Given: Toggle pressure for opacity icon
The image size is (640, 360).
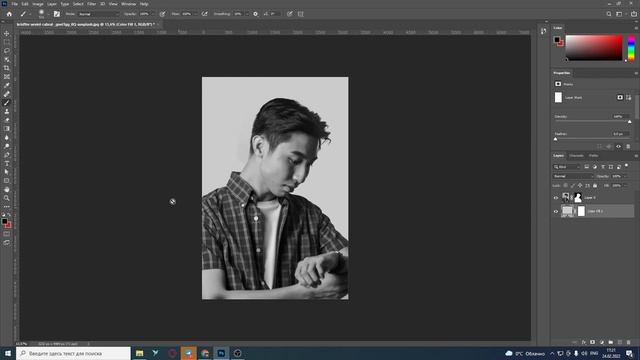Looking at the screenshot, I should click(x=162, y=14).
